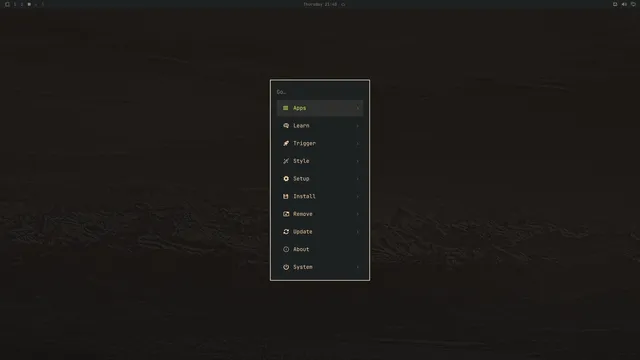Click the About info circle icon
640x360 pixels.
pyautogui.click(x=286, y=249)
